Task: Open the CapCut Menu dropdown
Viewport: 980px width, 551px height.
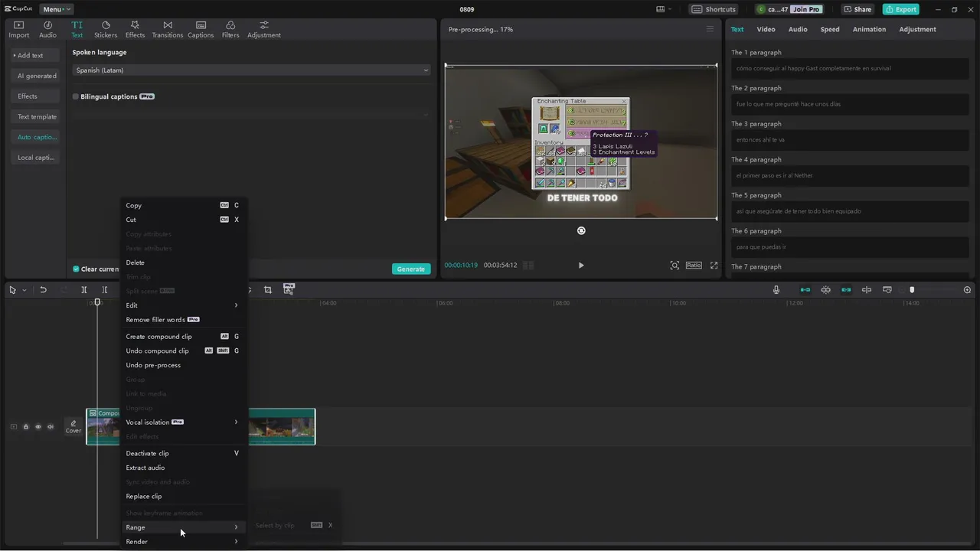Action: tap(57, 9)
